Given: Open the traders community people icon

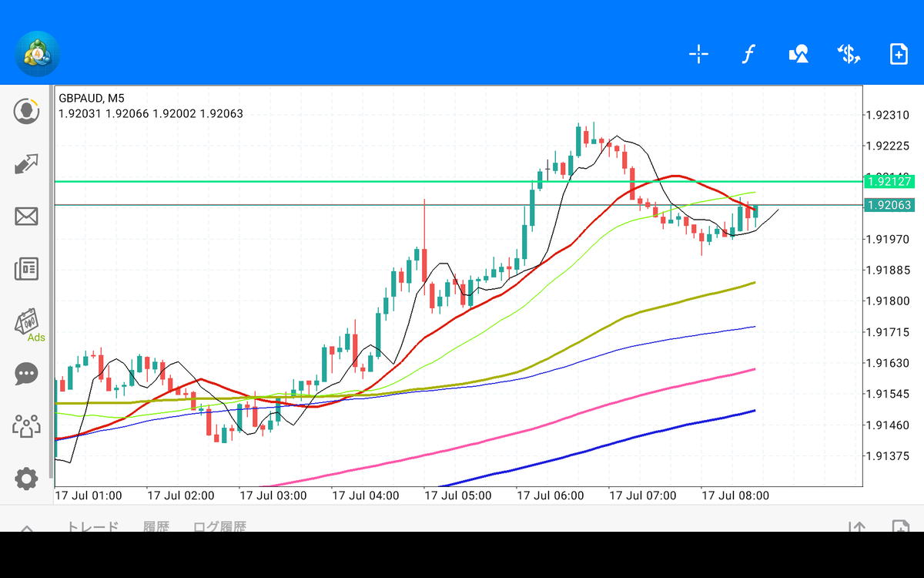Looking at the screenshot, I should (26, 426).
